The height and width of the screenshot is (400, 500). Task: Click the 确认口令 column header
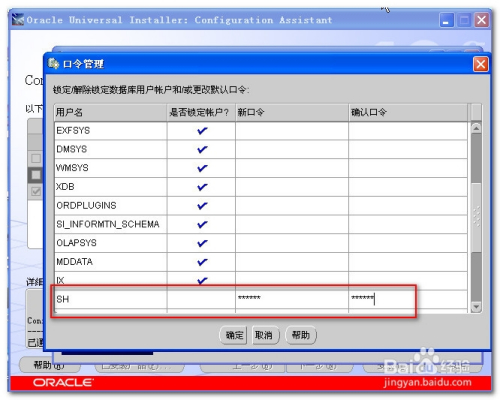408,112
